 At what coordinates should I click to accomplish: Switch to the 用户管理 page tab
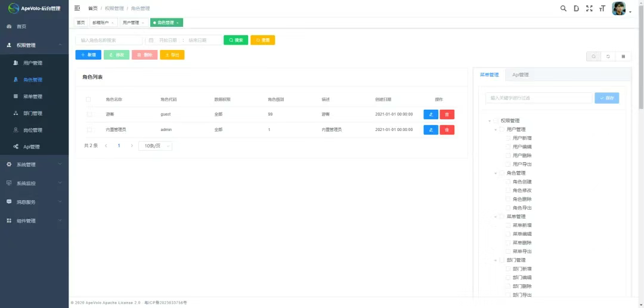131,23
